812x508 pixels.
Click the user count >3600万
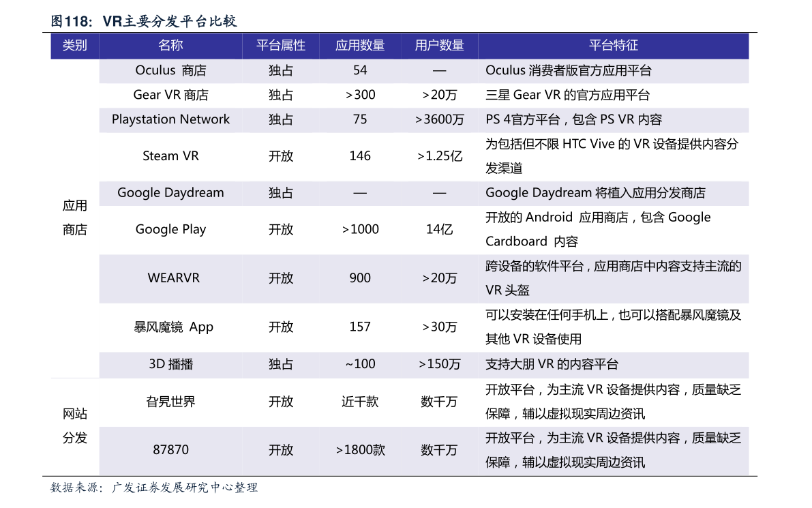point(439,119)
